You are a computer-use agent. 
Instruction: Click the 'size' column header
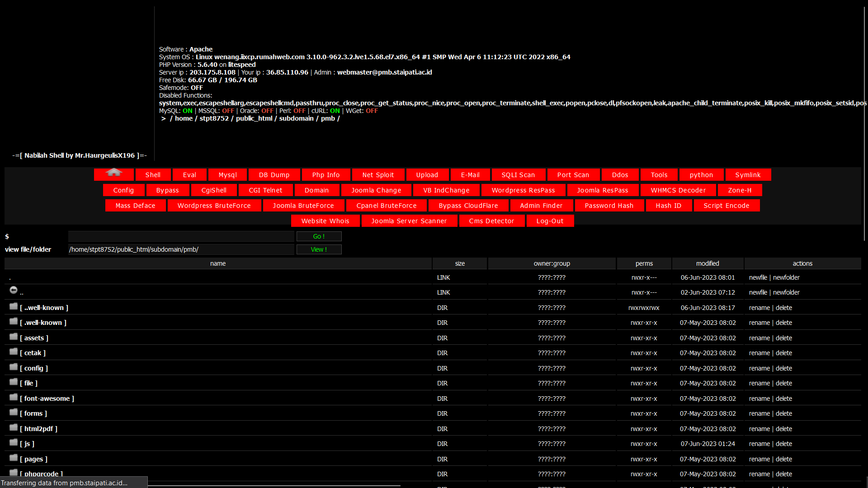tap(460, 263)
